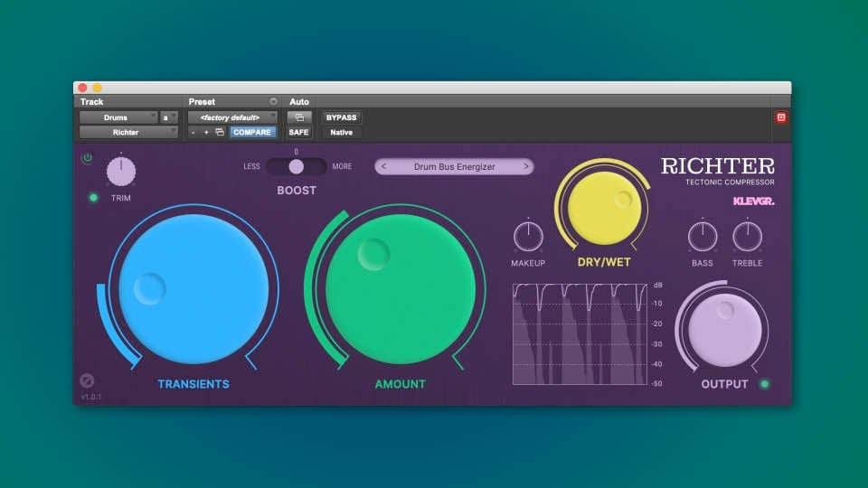Close the plugin window red button
Viewport: 868px width, 488px height.
[82, 88]
